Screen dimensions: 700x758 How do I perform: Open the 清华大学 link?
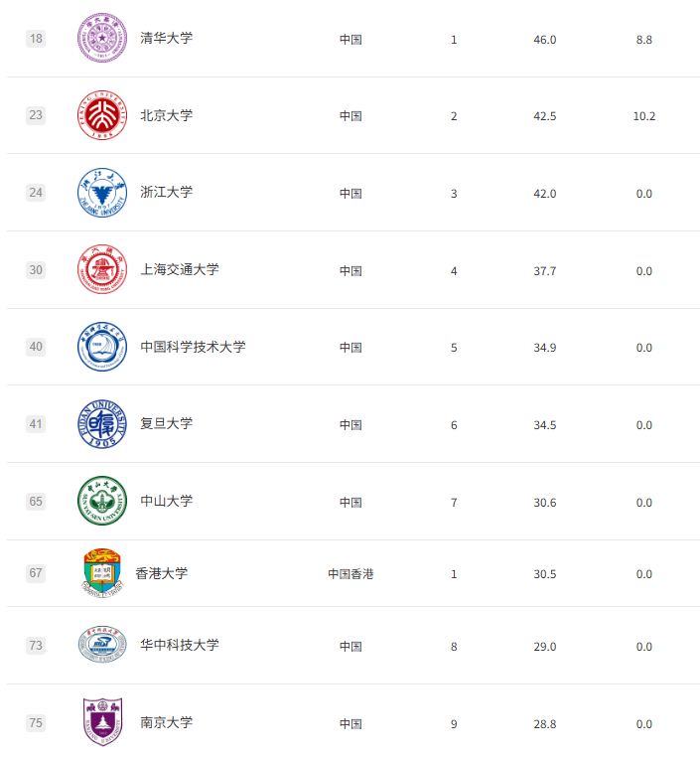click(166, 39)
